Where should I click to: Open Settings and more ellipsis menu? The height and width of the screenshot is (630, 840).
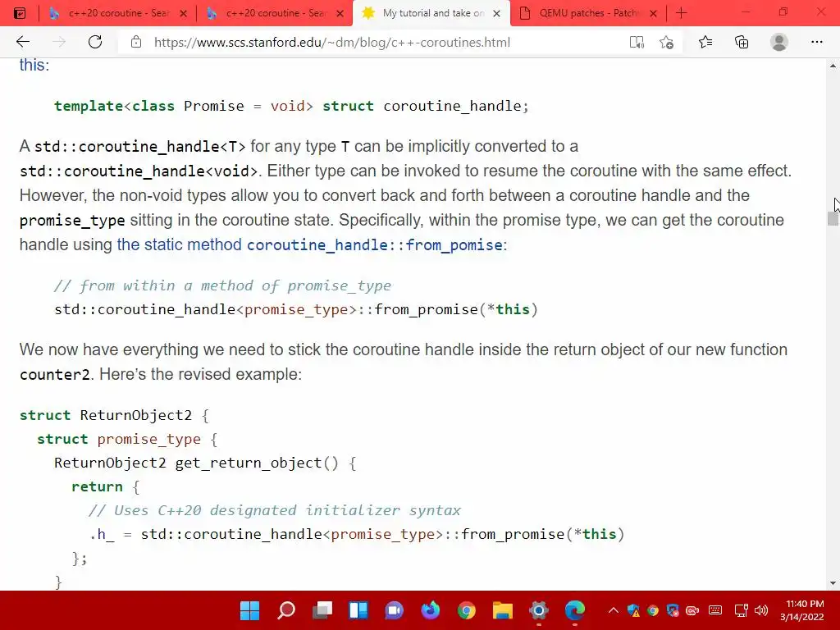(x=816, y=42)
